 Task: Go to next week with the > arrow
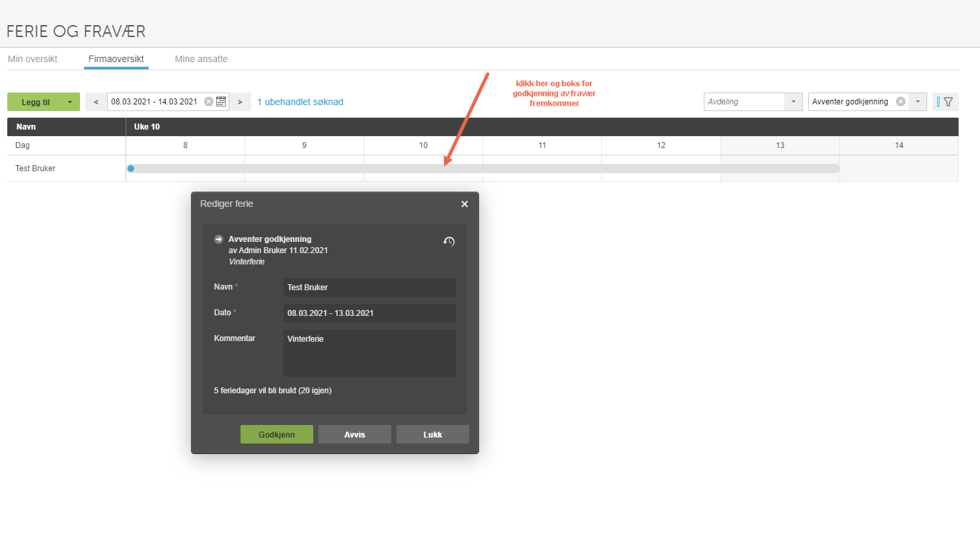[x=240, y=102]
